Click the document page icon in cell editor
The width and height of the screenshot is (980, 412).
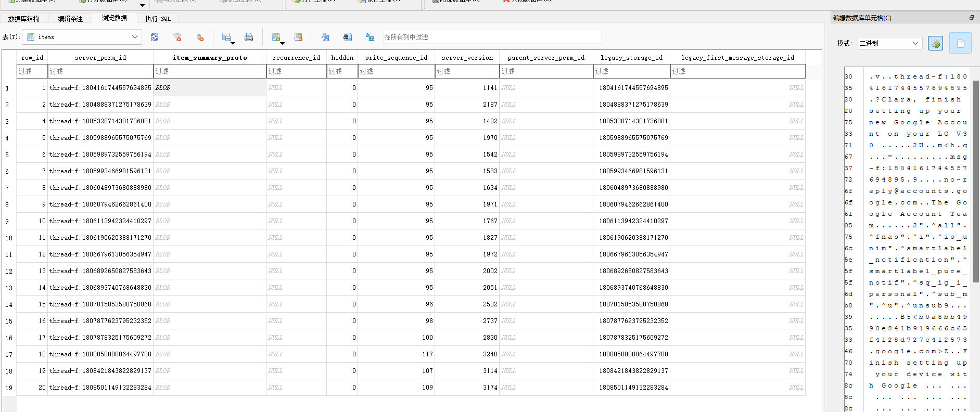[960, 43]
